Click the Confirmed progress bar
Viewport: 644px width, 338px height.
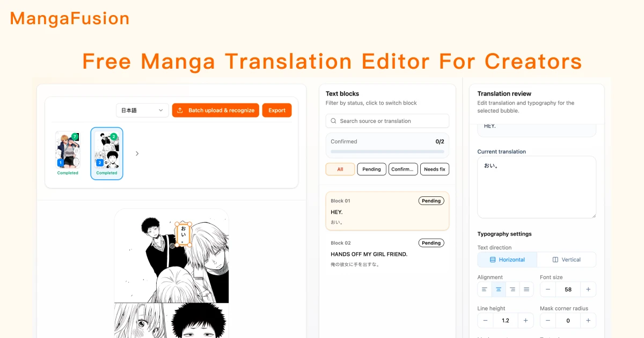(387, 152)
